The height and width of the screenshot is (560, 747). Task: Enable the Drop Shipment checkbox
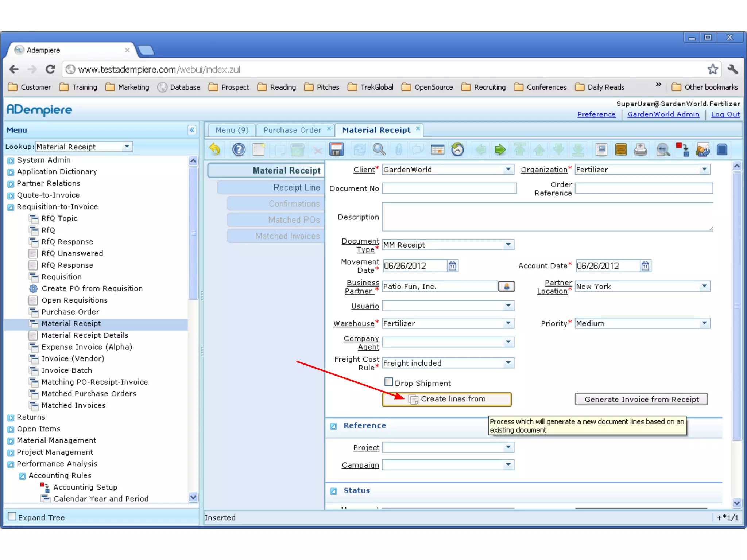point(389,382)
